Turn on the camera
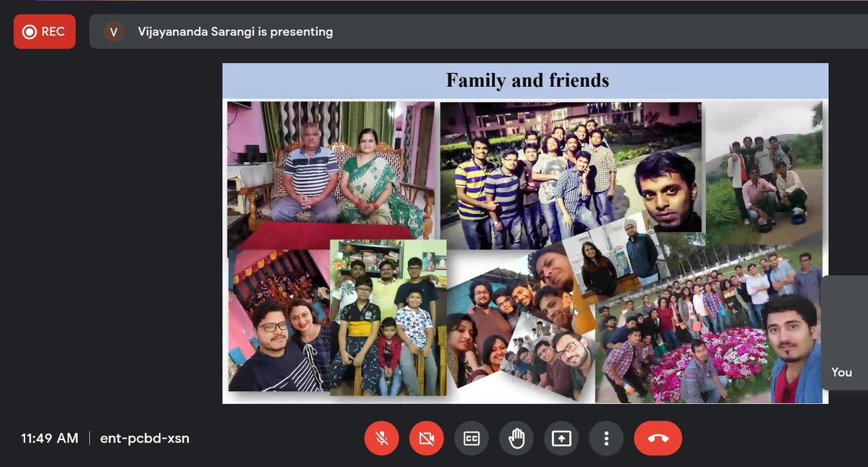 click(427, 438)
